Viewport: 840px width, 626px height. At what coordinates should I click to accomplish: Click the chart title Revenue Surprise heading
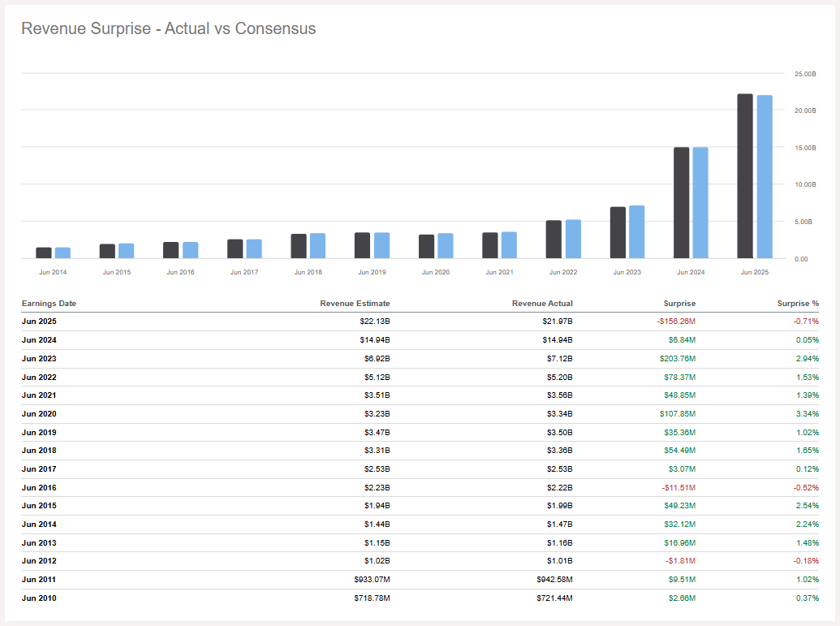click(170, 28)
